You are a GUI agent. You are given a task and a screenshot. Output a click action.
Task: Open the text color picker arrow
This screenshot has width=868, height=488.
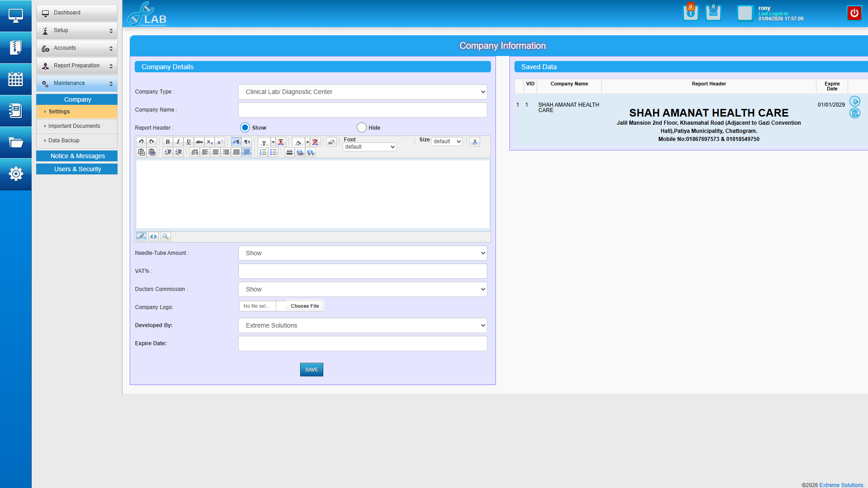tap(273, 142)
